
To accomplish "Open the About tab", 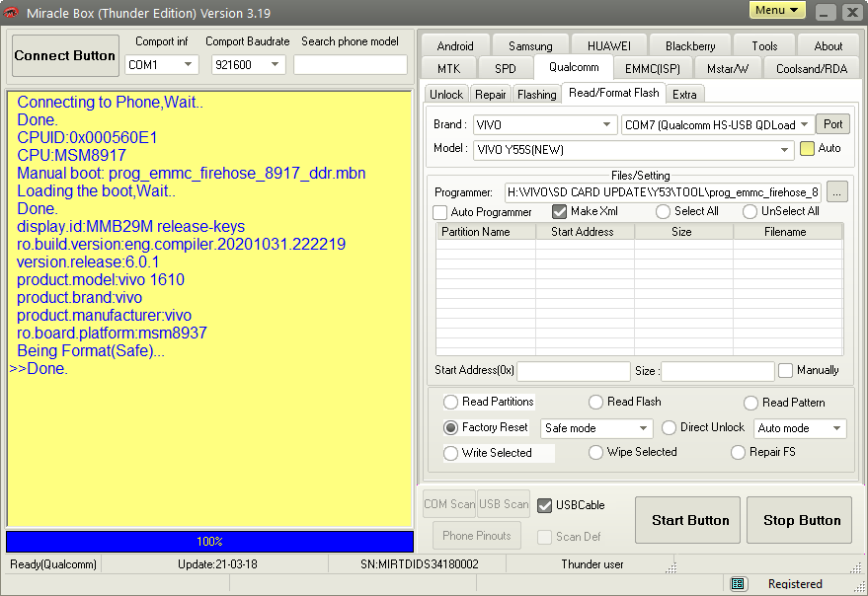I will [x=828, y=46].
